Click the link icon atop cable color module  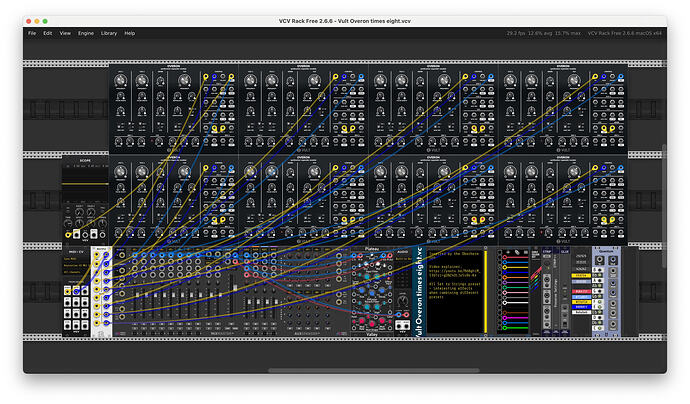(517, 252)
